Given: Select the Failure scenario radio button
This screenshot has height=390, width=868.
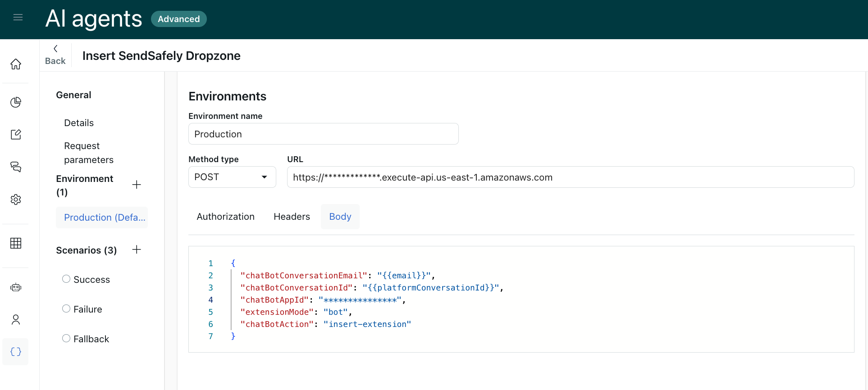Looking at the screenshot, I should pyautogui.click(x=66, y=309).
